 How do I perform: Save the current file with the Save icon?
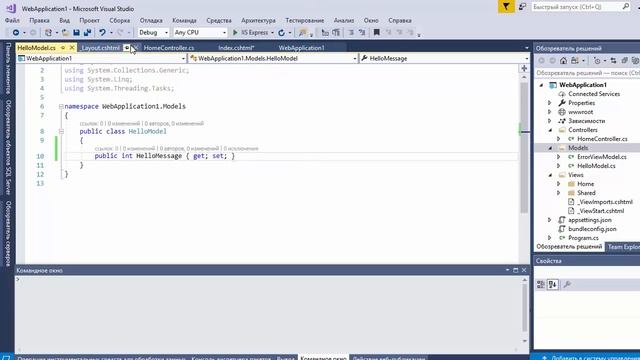pyautogui.click(x=76, y=32)
